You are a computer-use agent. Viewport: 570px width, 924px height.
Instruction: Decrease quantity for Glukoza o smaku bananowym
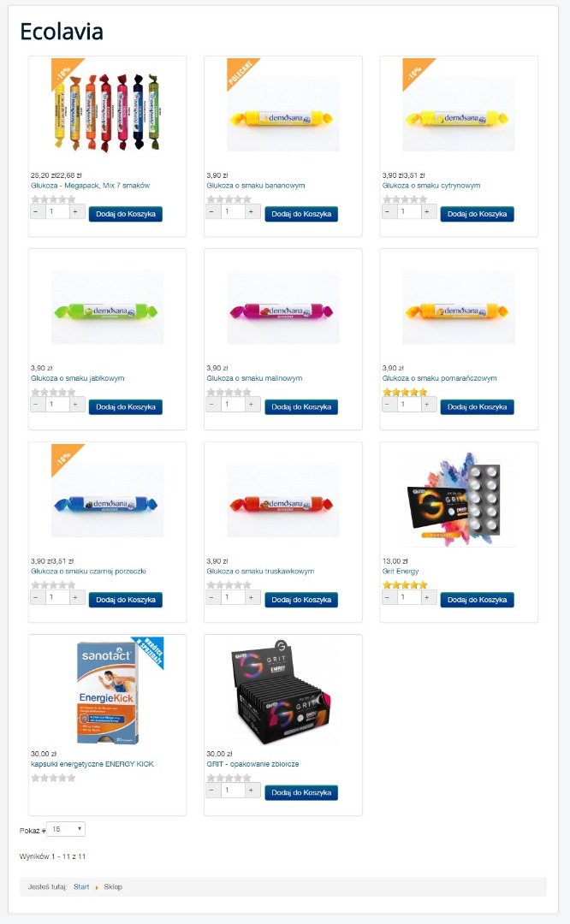[213, 211]
